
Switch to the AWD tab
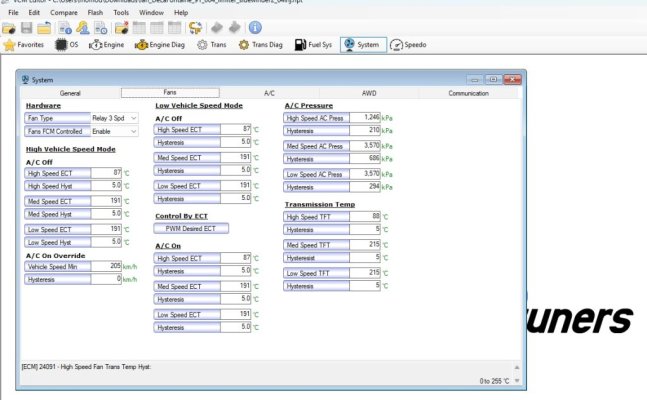(369, 93)
